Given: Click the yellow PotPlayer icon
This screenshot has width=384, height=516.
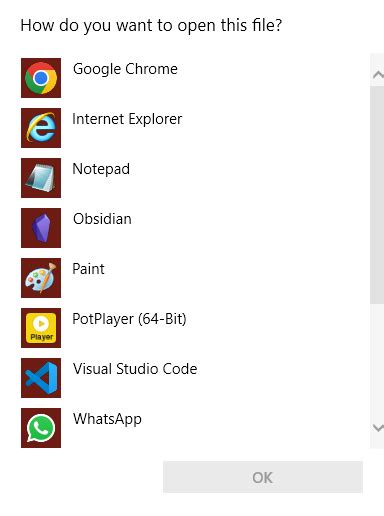Looking at the screenshot, I should tap(41, 328).
